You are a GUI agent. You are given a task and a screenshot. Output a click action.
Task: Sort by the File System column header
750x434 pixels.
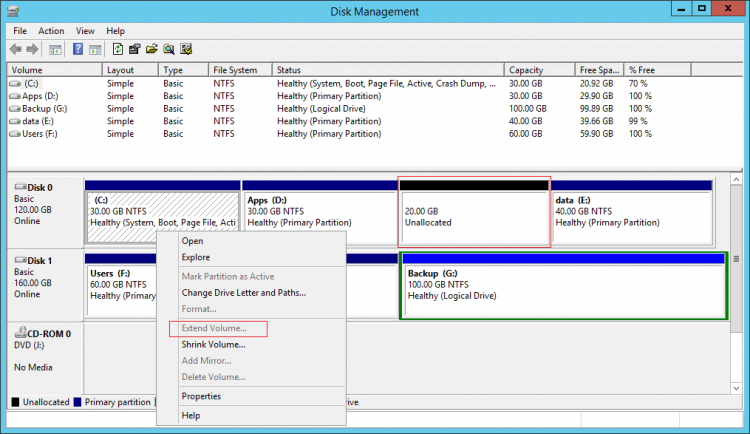[241, 70]
